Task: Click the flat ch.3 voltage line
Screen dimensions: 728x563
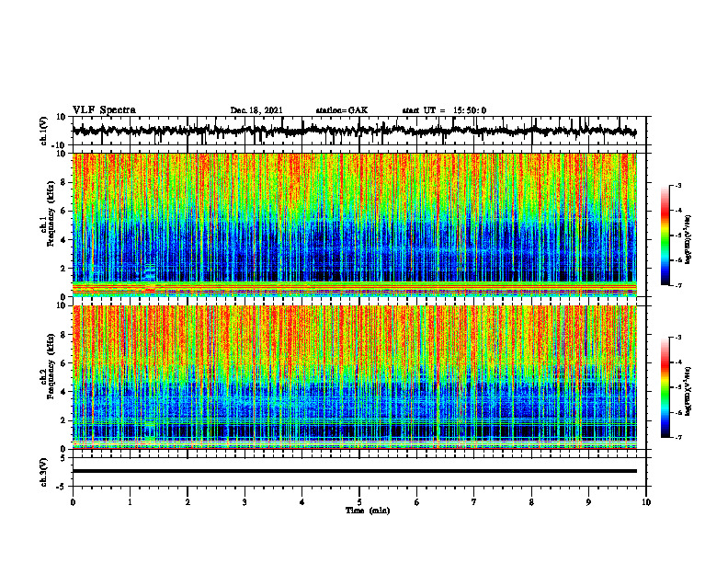Action: [354, 471]
